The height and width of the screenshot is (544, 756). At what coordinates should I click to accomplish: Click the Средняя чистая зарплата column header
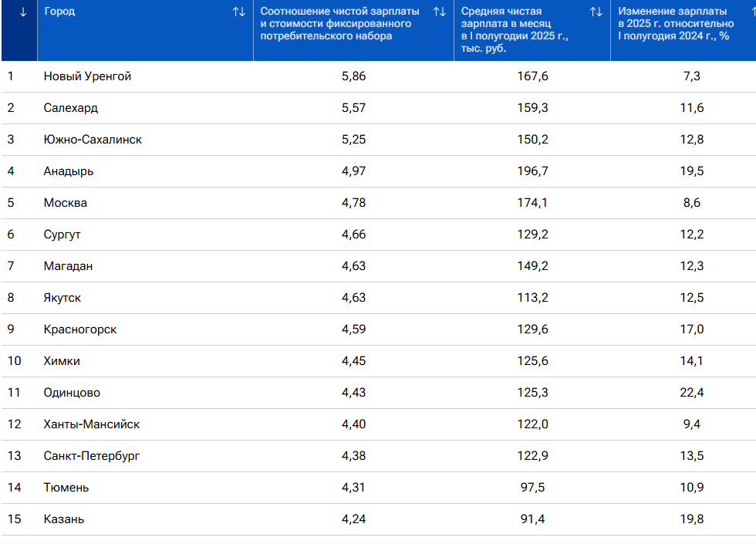coord(515,29)
